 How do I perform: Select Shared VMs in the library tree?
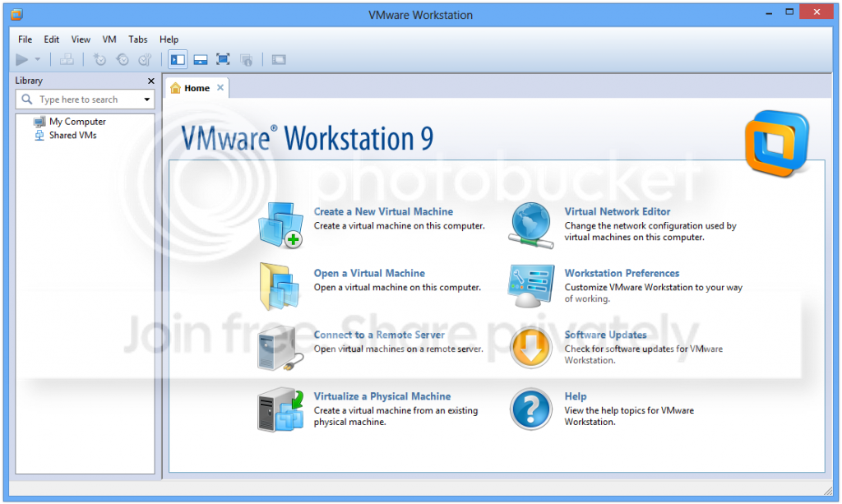[72, 136]
